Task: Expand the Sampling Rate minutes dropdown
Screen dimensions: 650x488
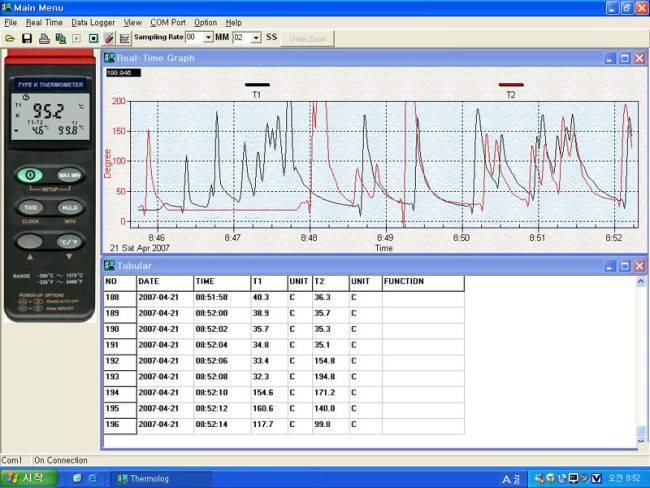Action: pos(208,38)
